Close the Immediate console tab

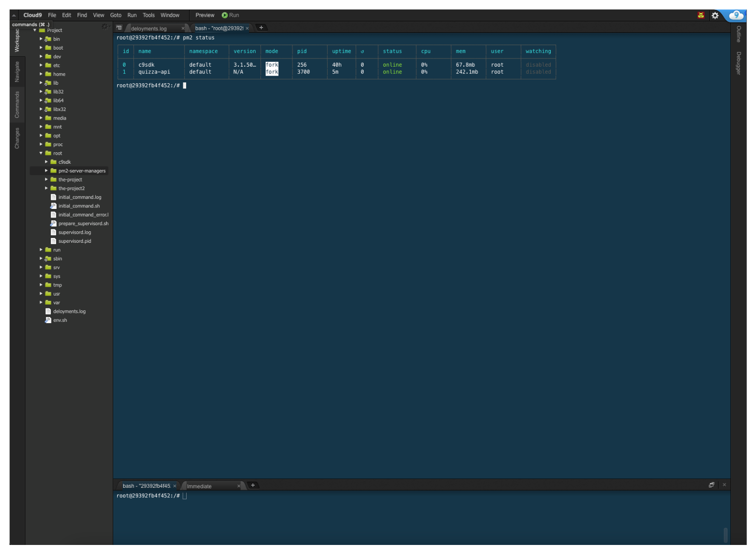point(239,486)
